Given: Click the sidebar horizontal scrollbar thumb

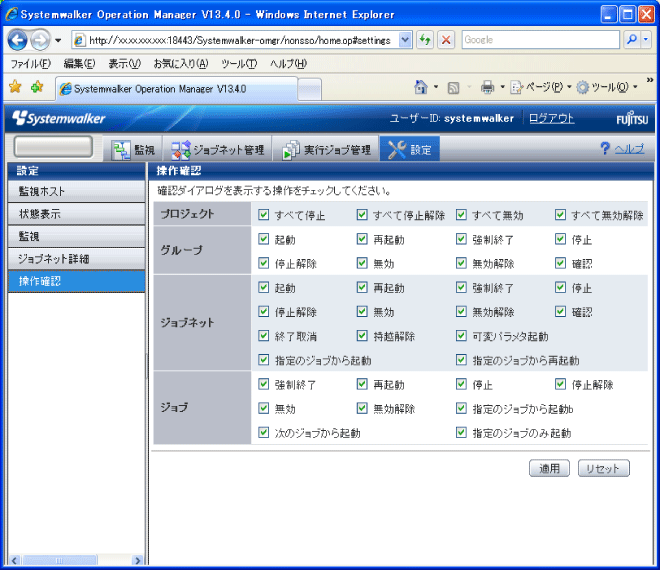Looking at the screenshot, I should [x=60, y=560].
